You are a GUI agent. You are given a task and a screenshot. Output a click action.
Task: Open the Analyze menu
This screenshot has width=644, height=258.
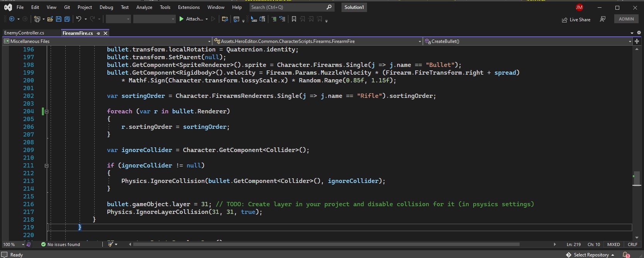click(x=144, y=7)
